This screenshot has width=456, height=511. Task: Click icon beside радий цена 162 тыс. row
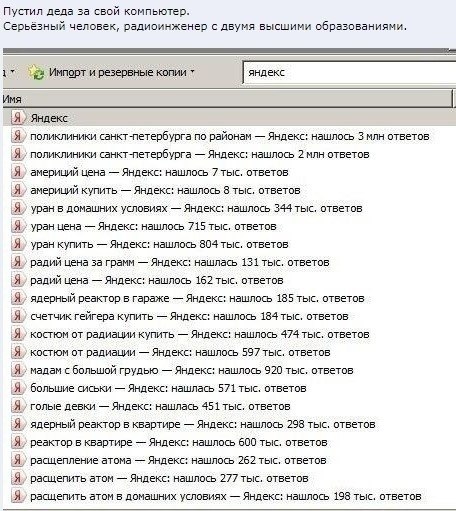point(18,280)
